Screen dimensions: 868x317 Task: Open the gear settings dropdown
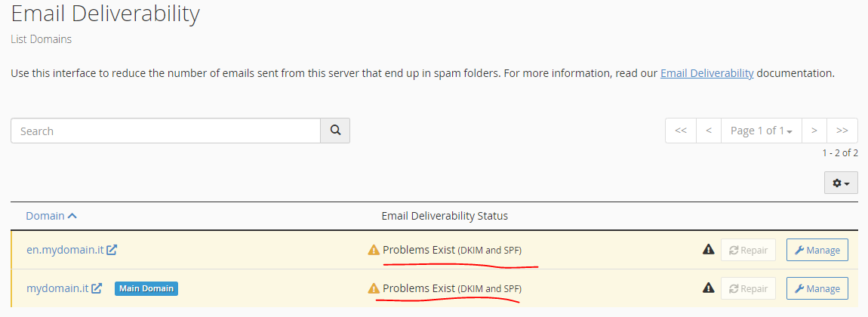841,183
